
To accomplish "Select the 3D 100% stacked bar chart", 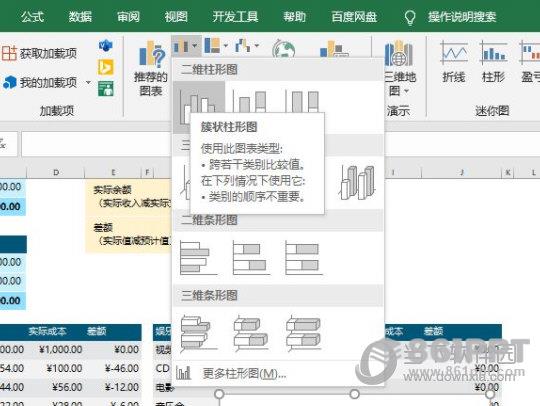I will click(x=304, y=333).
